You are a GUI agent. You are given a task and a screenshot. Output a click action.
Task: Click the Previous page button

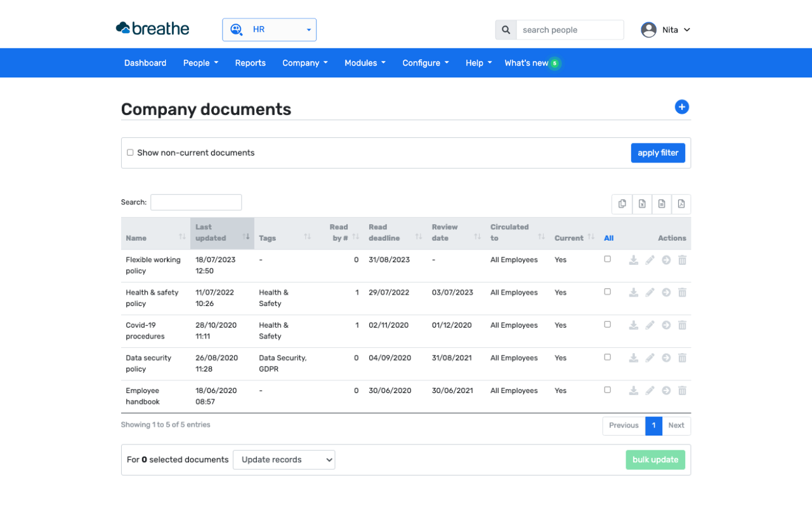624,425
